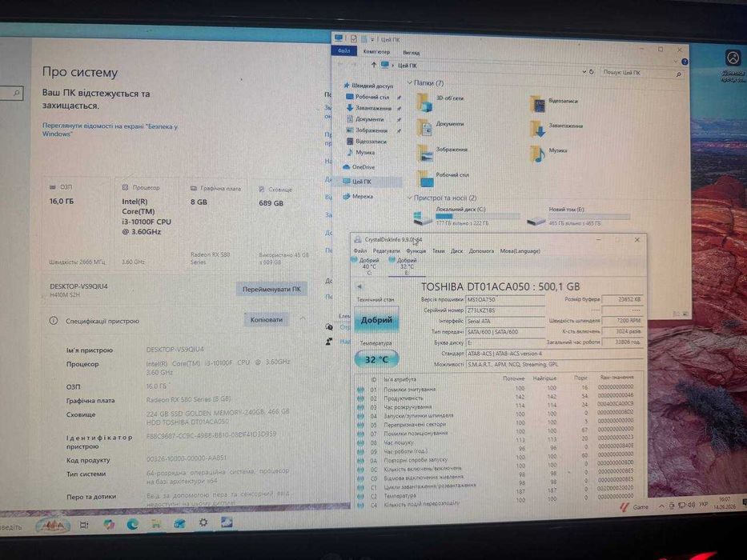Open Функція menu in CrystalDiskInfo
This screenshot has height=560, width=747.
click(416, 250)
